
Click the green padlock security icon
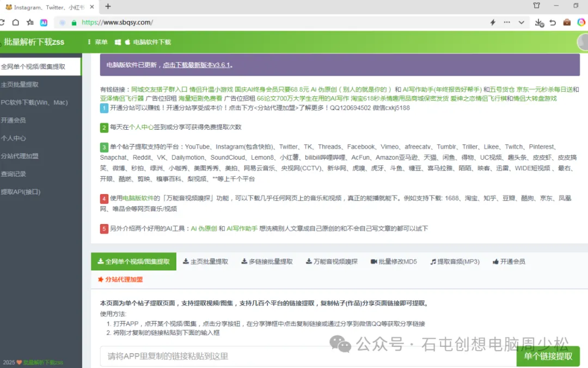74,22
